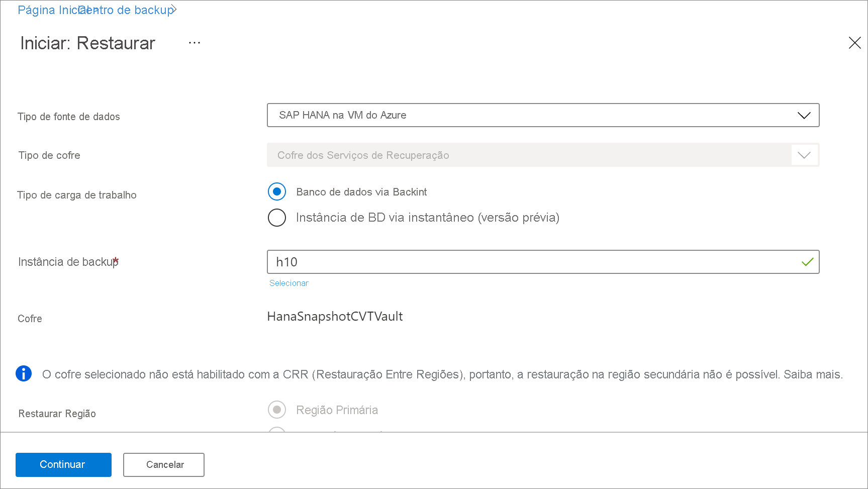868x489 pixels.
Task: Click the Selecionar link
Action: tap(288, 283)
